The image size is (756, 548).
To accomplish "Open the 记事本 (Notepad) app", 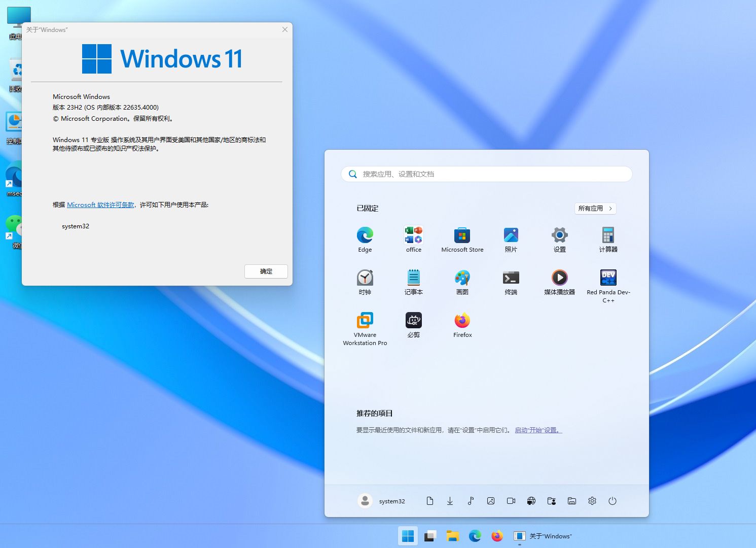I will pos(413,278).
